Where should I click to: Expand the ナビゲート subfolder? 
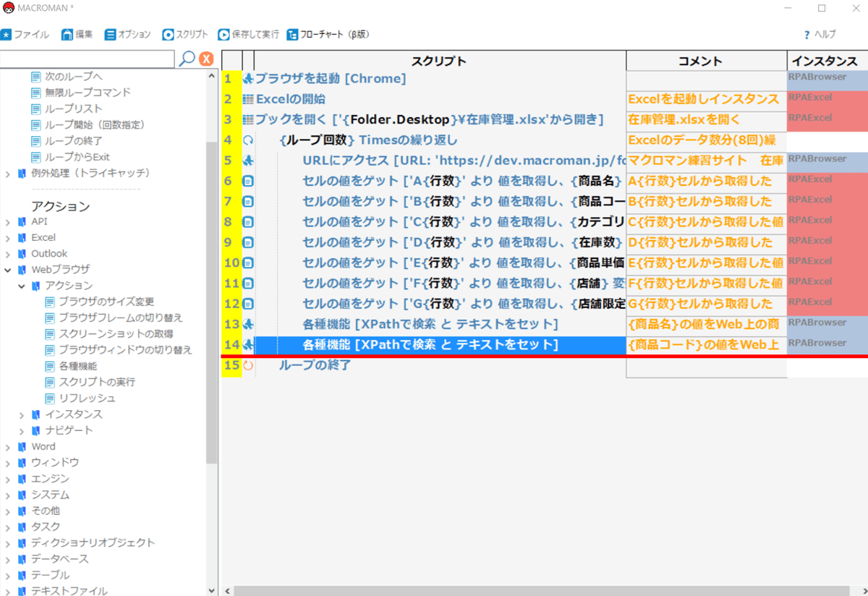point(22,430)
